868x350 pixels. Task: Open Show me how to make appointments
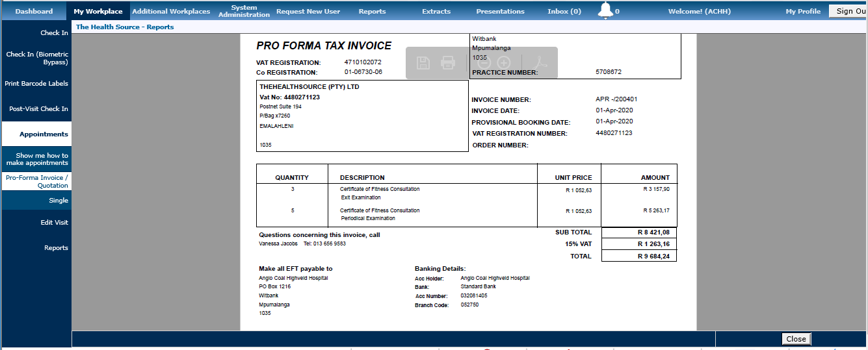(x=36, y=159)
